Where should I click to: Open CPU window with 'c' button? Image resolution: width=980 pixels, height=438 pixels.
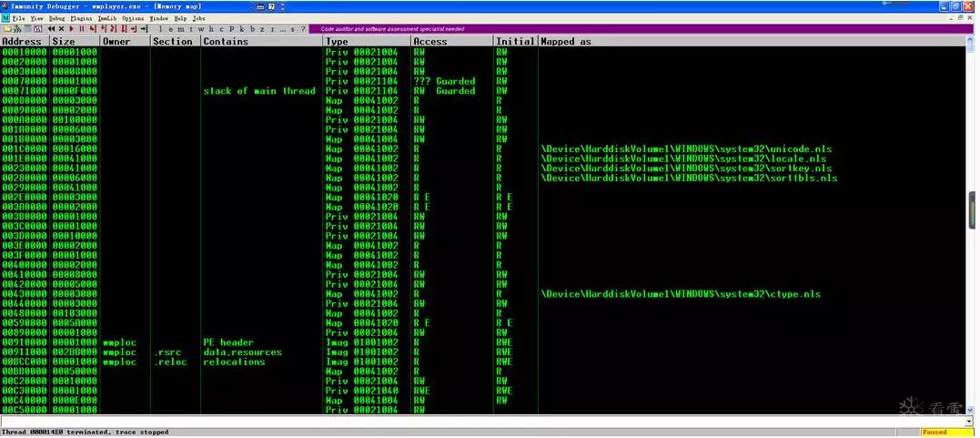pyautogui.click(x=221, y=29)
